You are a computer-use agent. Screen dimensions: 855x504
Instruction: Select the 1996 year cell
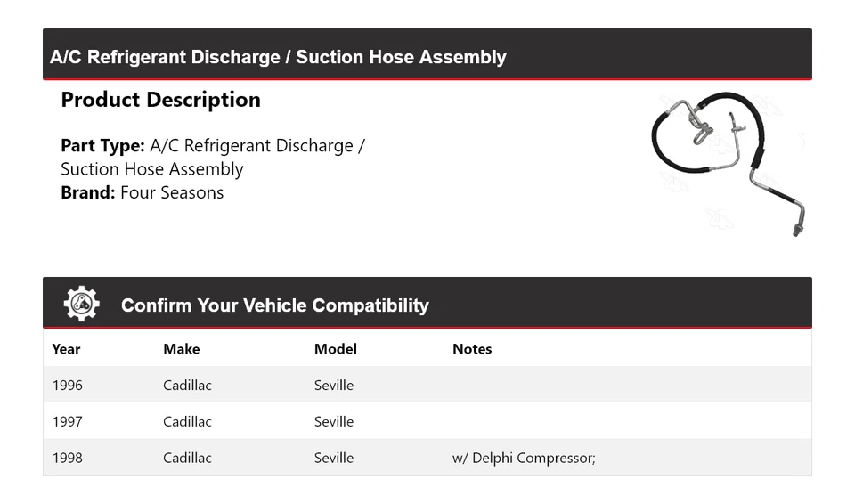[67, 386]
